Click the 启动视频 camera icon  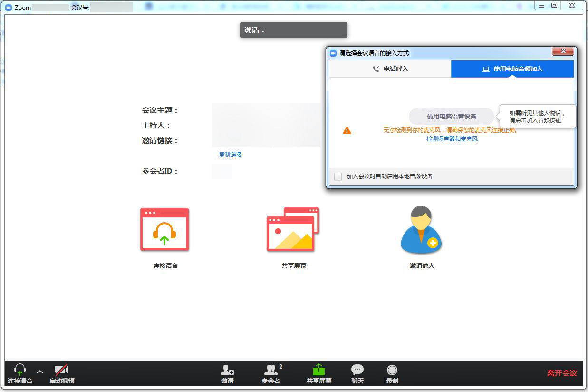pyautogui.click(x=62, y=371)
